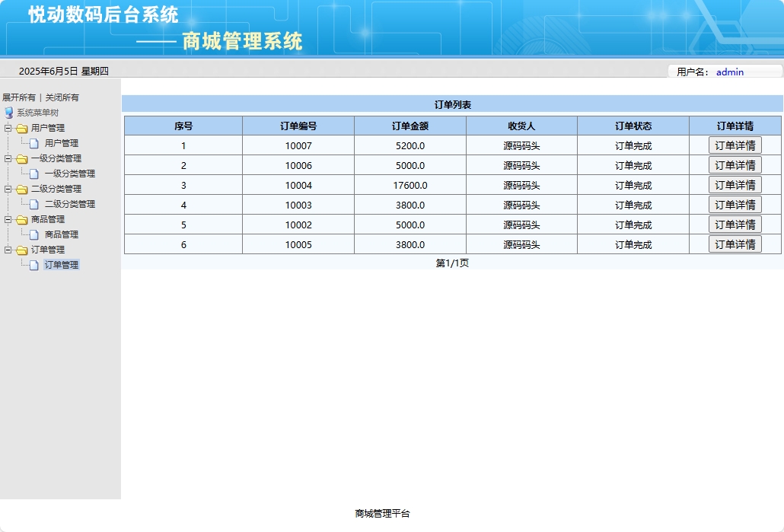Click order number cell 10007

298,146
